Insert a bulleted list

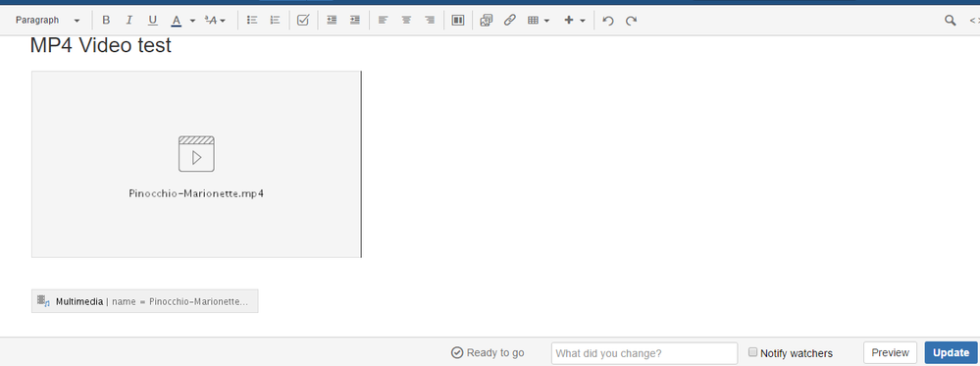point(252,20)
